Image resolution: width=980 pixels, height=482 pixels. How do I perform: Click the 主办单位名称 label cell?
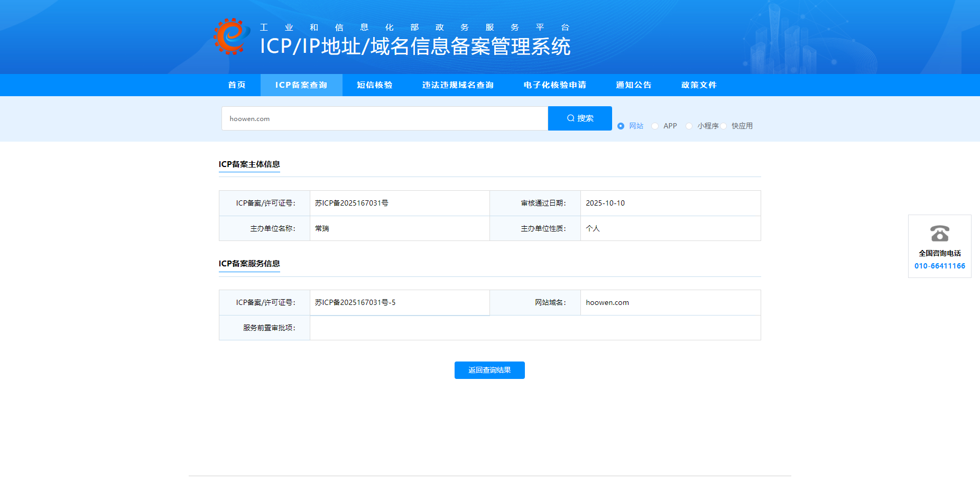264,228
